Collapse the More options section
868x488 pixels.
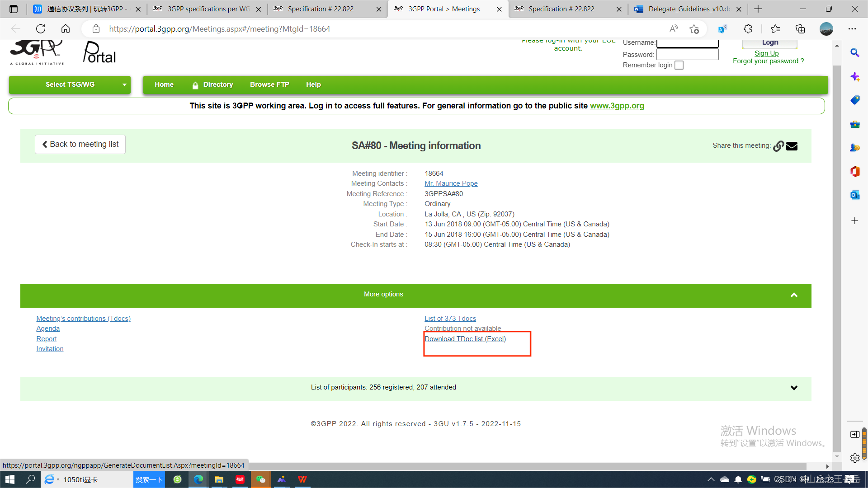click(794, 295)
